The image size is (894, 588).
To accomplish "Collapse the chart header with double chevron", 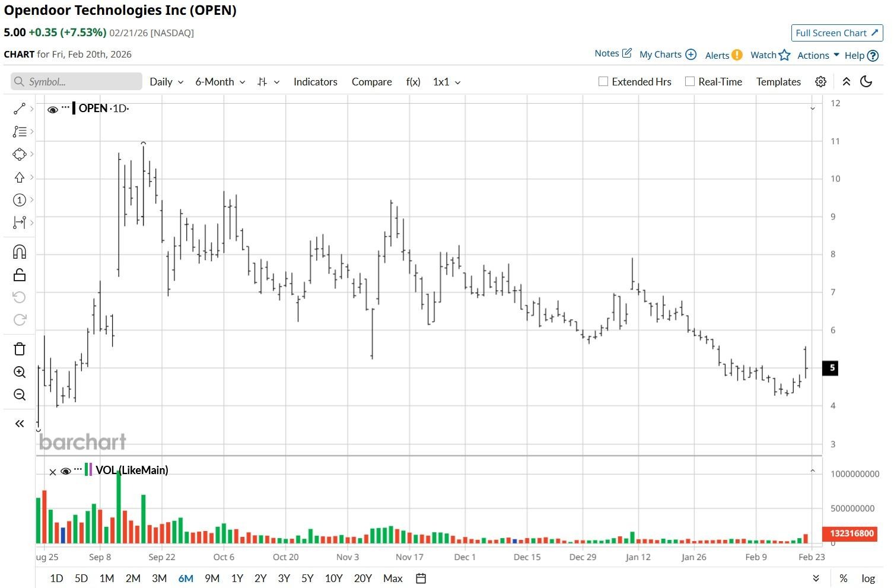I will click(x=847, y=82).
